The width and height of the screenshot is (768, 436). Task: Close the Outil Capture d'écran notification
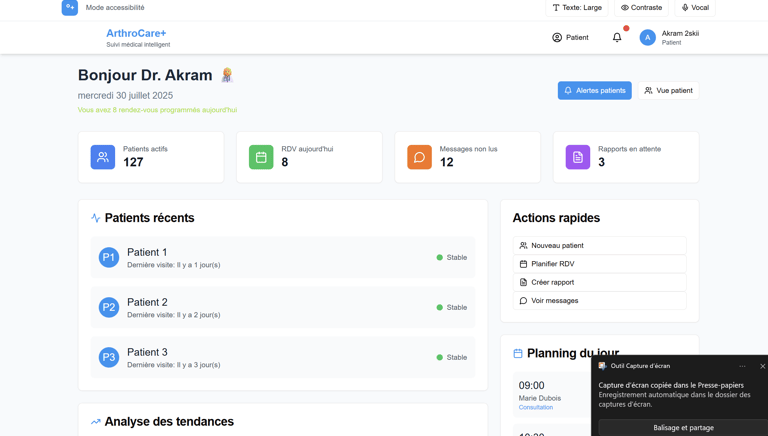click(x=762, y=366)
